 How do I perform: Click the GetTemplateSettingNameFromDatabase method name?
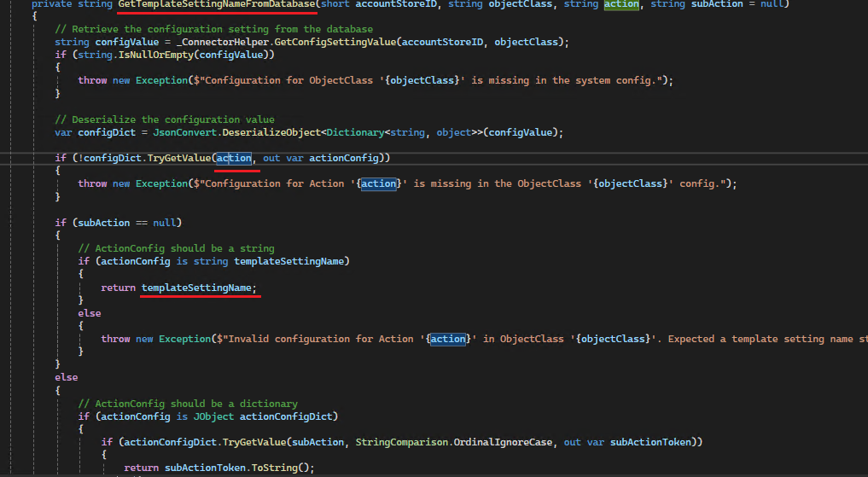(x=217, y=4)
